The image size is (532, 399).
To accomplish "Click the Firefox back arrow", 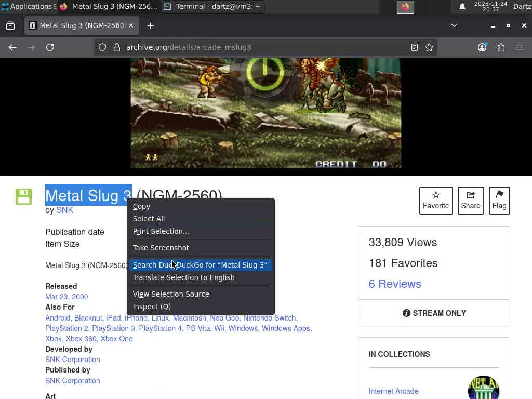I will (x=12, y=47).
